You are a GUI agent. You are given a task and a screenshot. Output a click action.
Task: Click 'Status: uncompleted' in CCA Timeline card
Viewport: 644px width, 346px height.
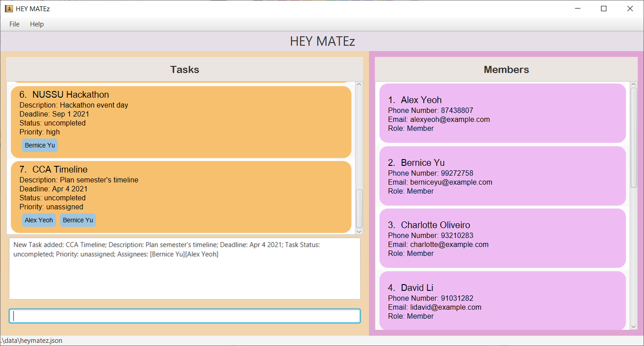pyautogui.click(x=52, y=198)
